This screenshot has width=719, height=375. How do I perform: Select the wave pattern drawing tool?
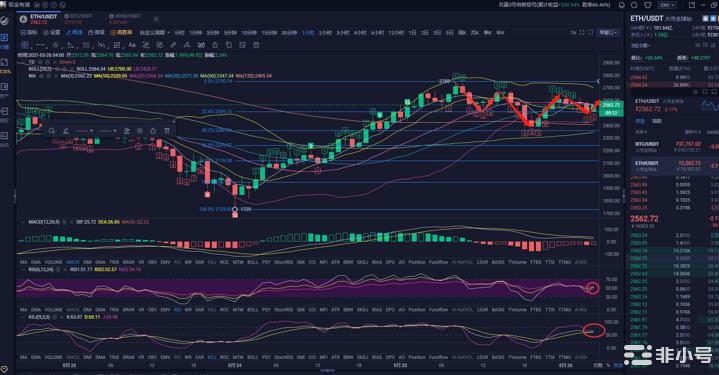point(101,45)
